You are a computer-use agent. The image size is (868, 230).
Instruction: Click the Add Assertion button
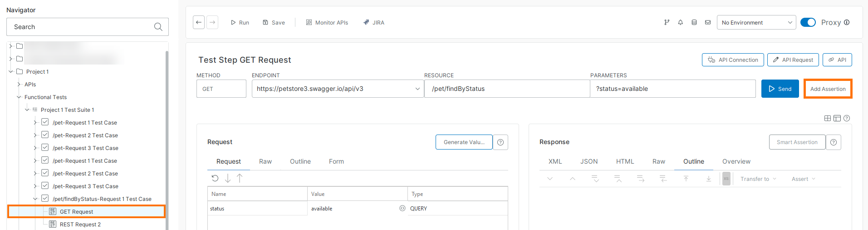pos(828,89)
